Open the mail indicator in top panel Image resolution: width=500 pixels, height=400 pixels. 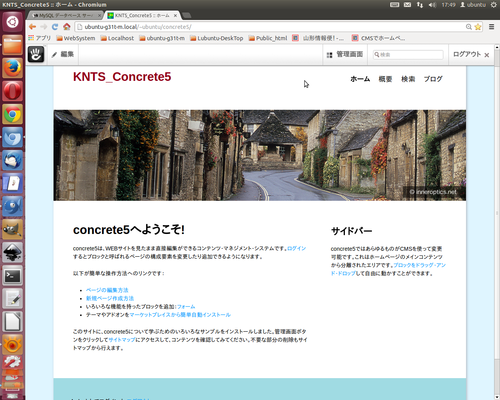coord(407,5)
